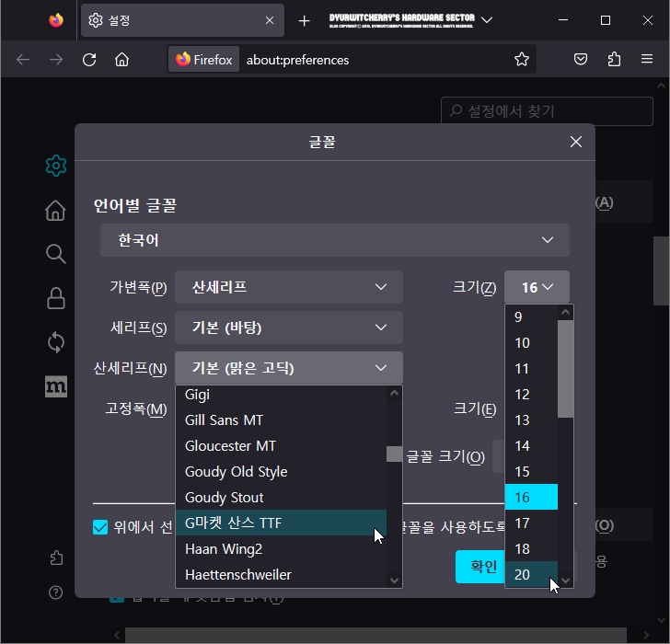Open the 크기 16 size dropdown
The height and width of the screenshot is (644, 670).
pos(537,287)
